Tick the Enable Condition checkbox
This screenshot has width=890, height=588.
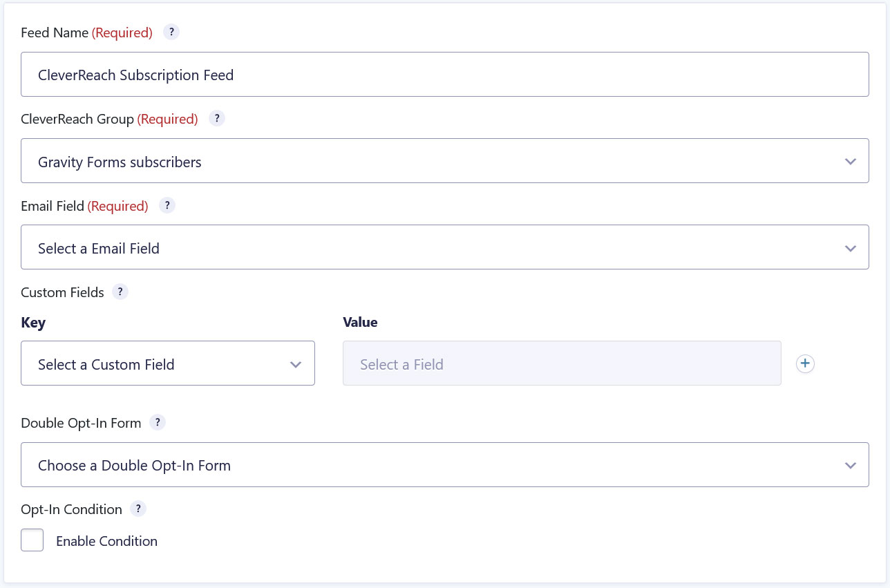pyautogui.click(x=32, y=540)
